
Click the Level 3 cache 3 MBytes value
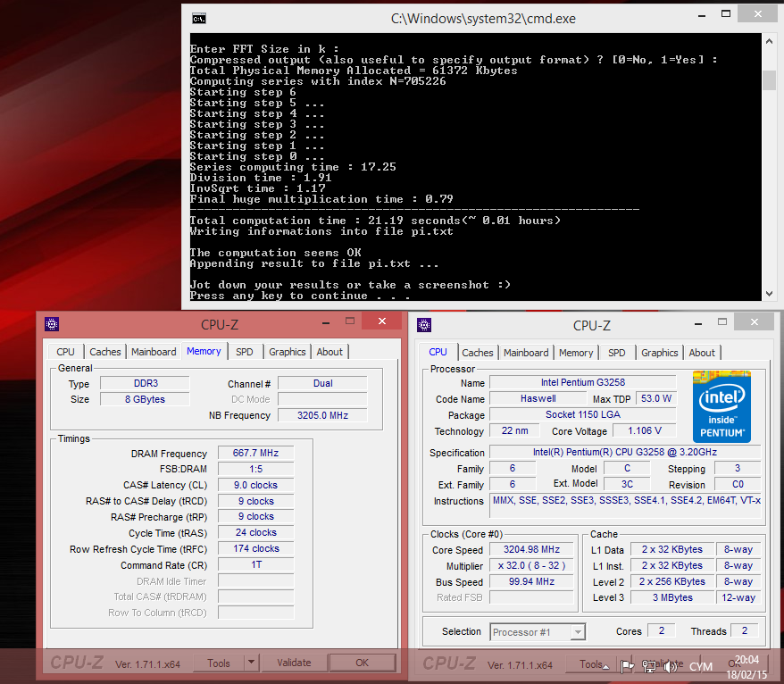(672, 597)
